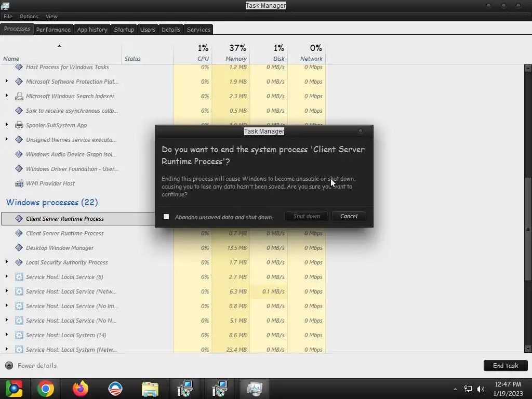This screenshot has height=399, width=532.
Task: Click Windows Audio Device Graph Isolation icon
Action: 19,154
